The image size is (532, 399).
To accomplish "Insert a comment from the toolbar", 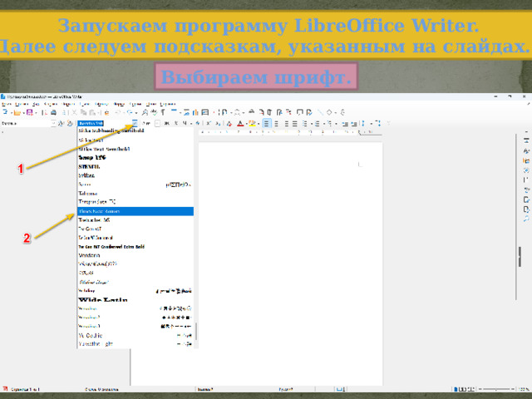I will (x=299, y=112).
